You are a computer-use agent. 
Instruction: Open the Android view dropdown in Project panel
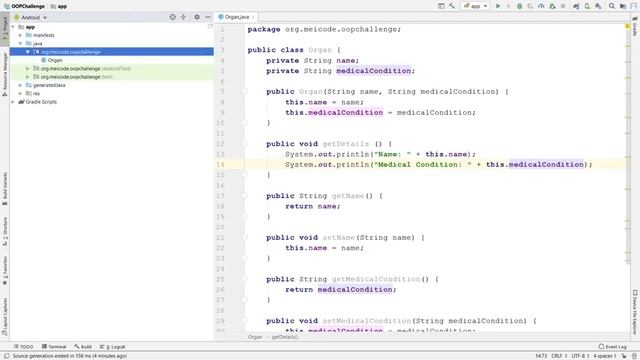click(x=31, y=18)
